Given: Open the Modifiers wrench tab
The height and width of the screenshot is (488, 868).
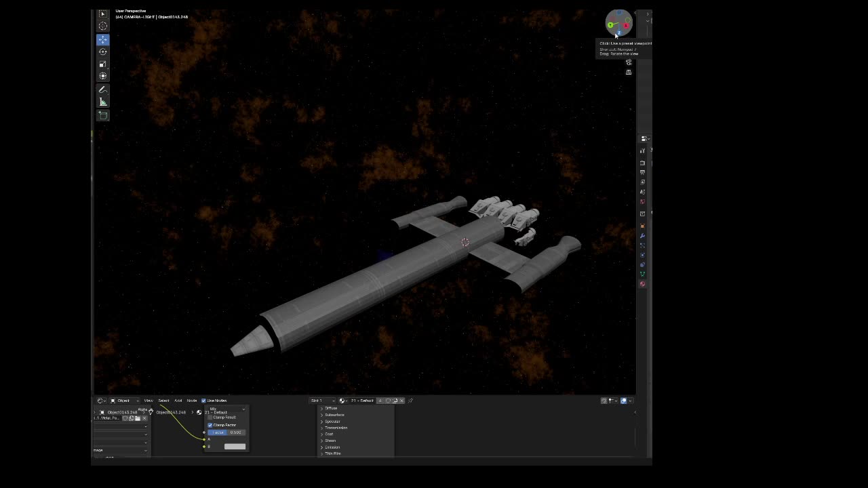Looking at the screenshot, I should [x=642, y=235].
